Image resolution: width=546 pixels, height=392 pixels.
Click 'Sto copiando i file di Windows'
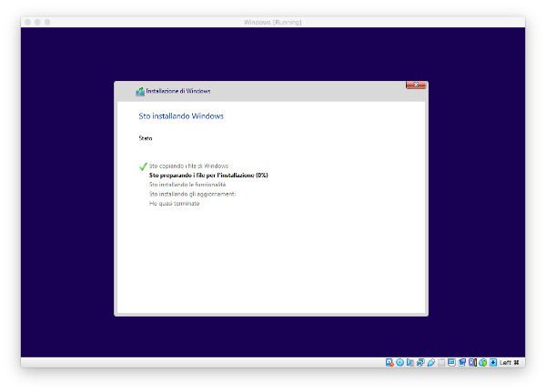pos(188,166)
